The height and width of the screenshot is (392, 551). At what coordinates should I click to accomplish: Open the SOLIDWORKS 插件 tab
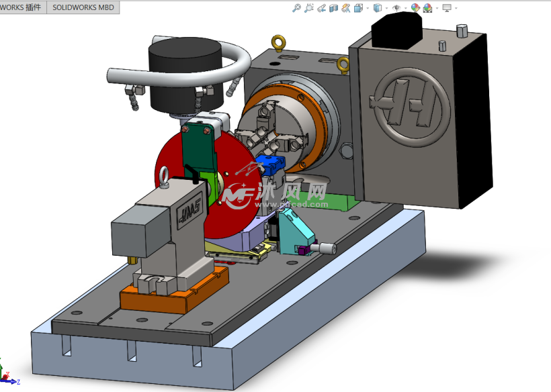click(x=22, y=7)
